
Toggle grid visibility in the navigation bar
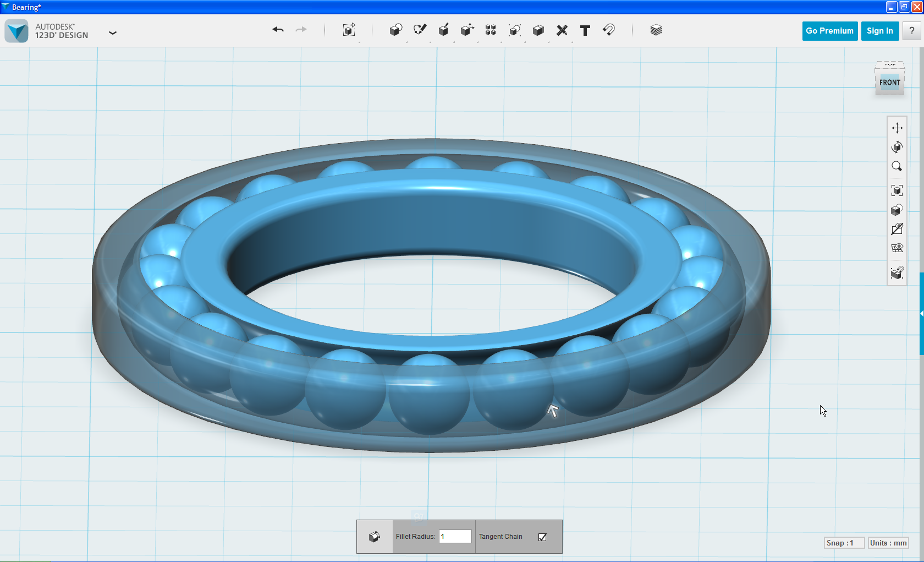pyautogui.click(x=897, y=248)
